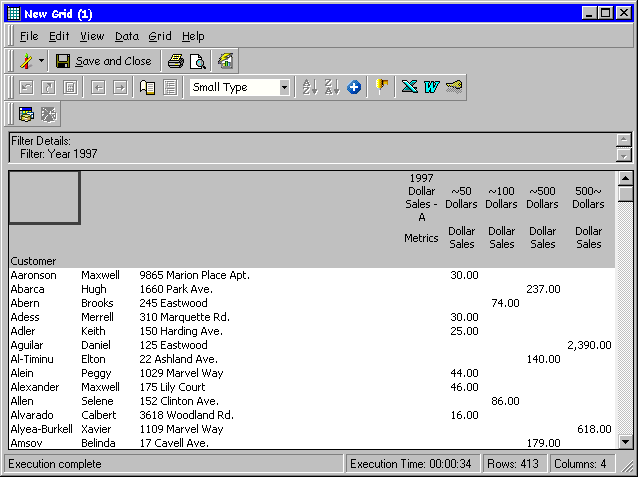Click the key-shaped export icon

tap(453, 87)
